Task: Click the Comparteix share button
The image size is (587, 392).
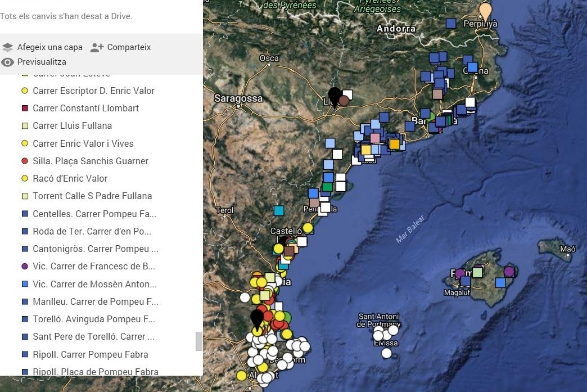Action: (129, 47)
